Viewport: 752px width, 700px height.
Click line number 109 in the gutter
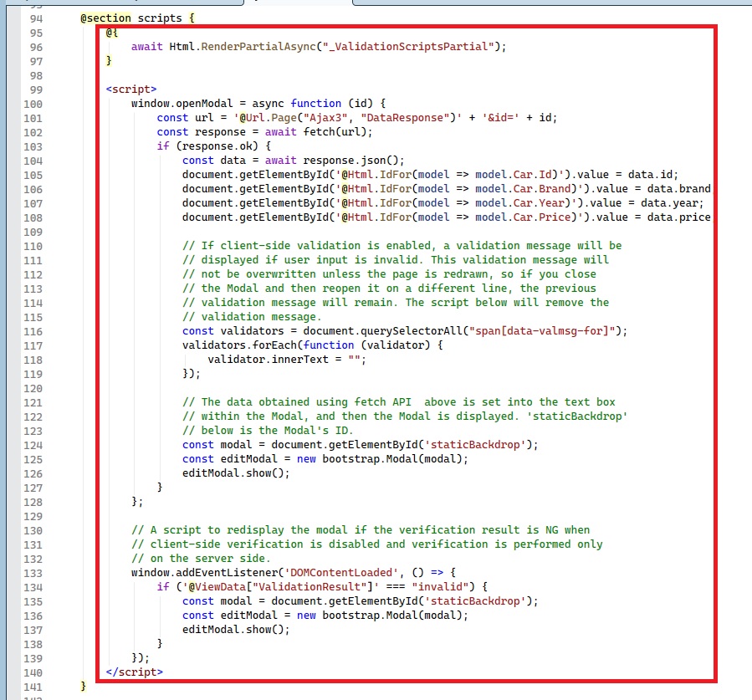[33, 232]
